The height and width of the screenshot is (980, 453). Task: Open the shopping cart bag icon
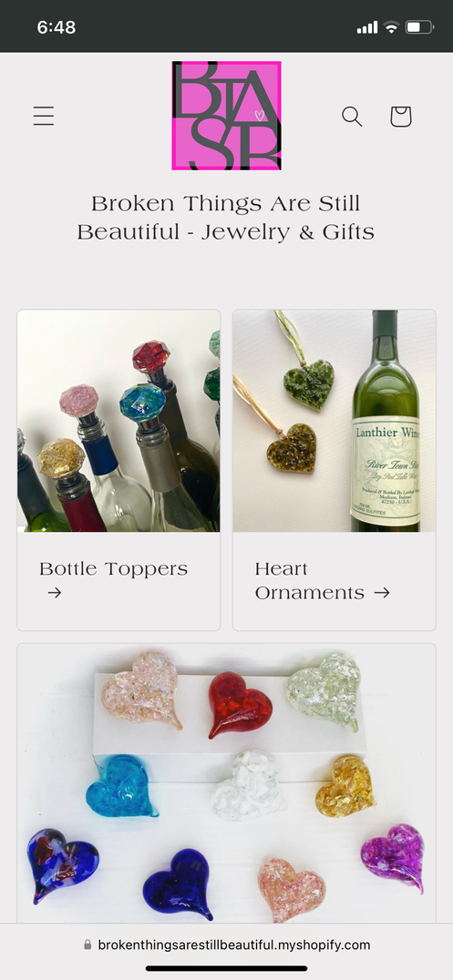click(x=401, y=117)
